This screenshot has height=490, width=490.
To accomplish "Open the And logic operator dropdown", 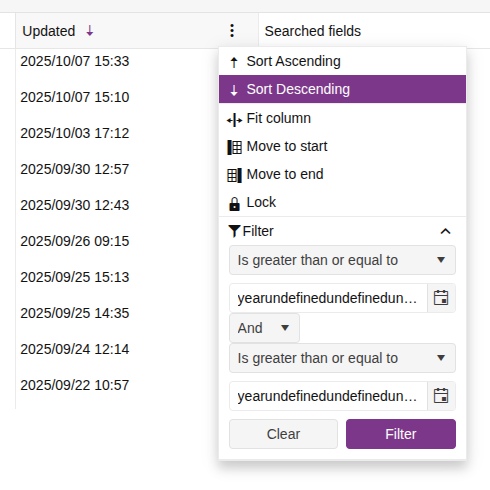I will coord(264,328).
